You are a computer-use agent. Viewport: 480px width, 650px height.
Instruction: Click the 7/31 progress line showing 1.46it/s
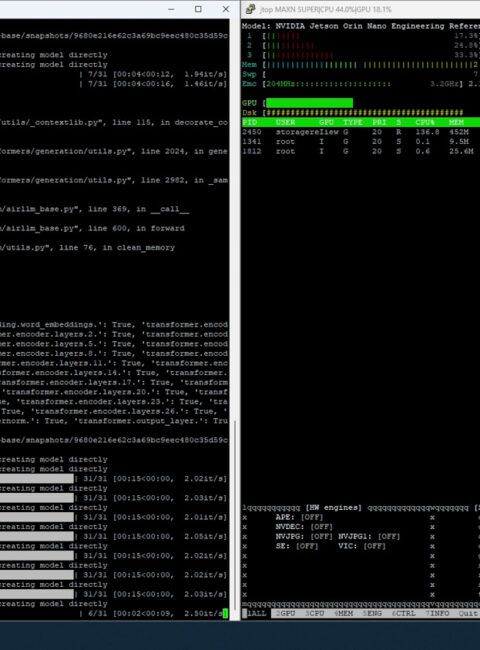coord(153,84)
